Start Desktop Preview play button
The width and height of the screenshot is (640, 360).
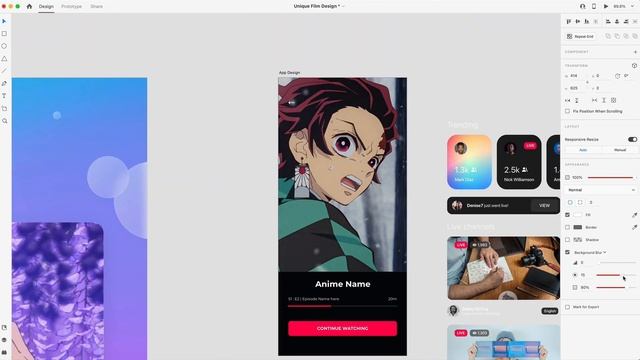pos(606,6)
